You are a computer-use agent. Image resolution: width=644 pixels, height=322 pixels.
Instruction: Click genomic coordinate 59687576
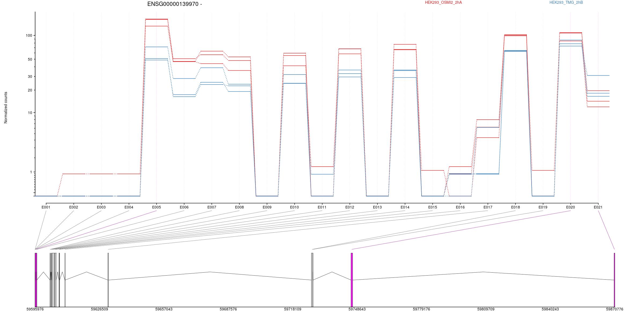(228, 309)
